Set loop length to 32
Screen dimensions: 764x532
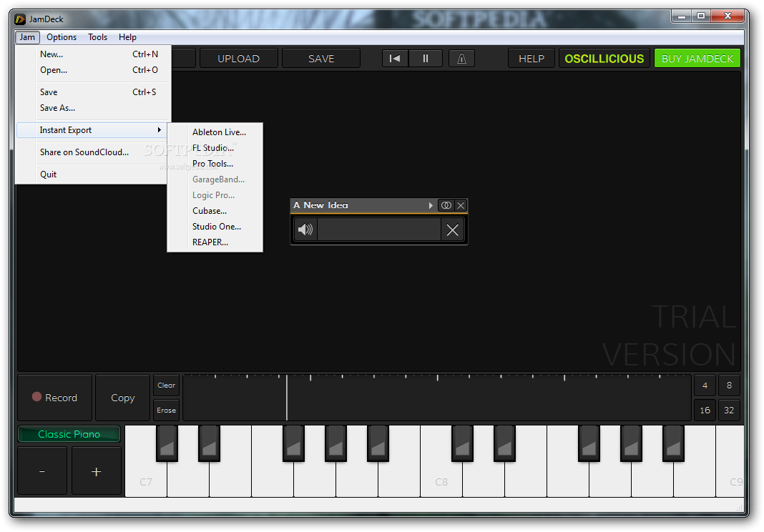point(729,410)
